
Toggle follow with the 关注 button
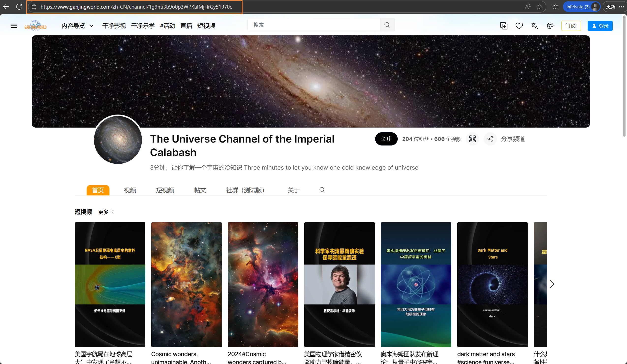[386, 139]
